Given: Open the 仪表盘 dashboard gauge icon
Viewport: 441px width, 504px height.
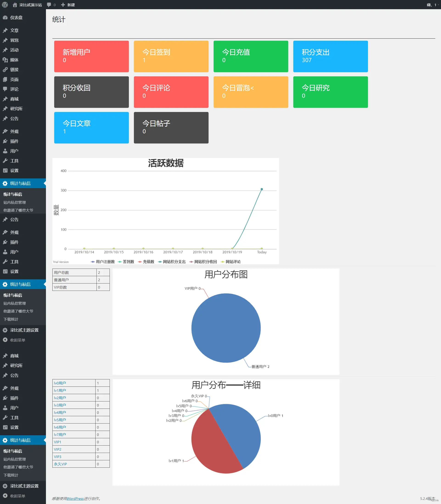Looking at the screenshot, I should pos(5,17).
